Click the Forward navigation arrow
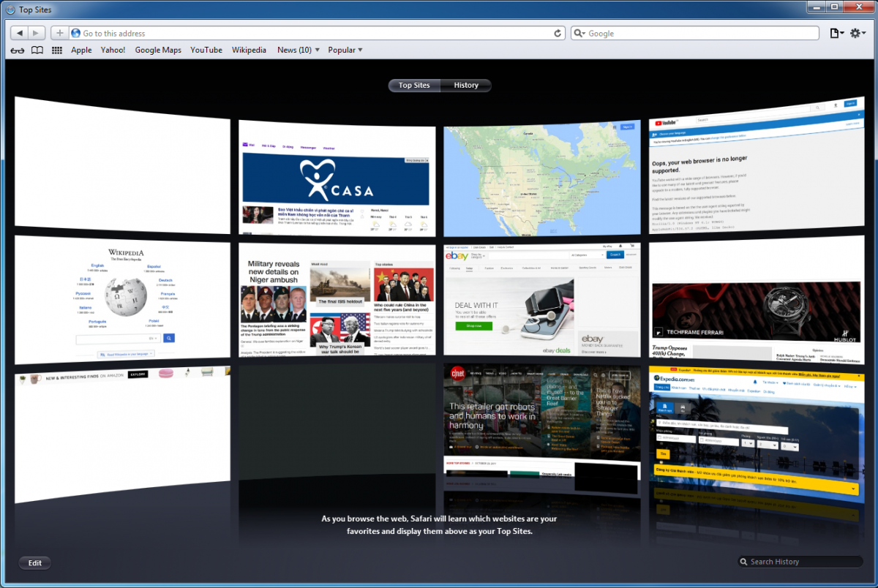 coord(37,33)
